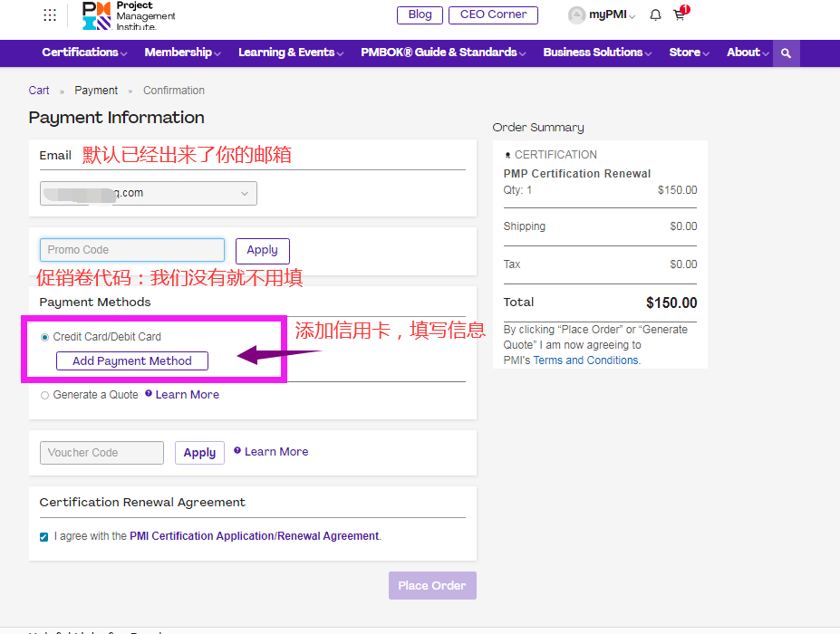Click Add Payment Method button
Screen dimensions: 840x634
[132, 360]
